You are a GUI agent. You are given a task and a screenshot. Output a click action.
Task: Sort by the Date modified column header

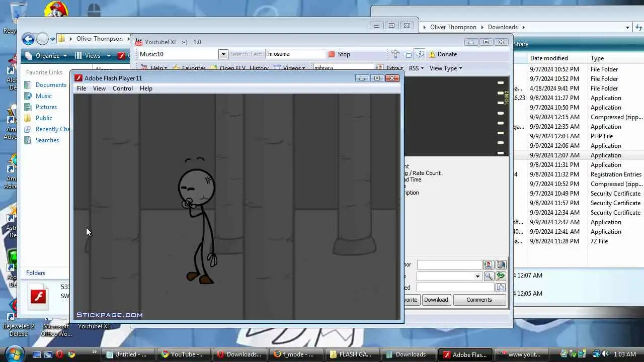tap(549, 58)
